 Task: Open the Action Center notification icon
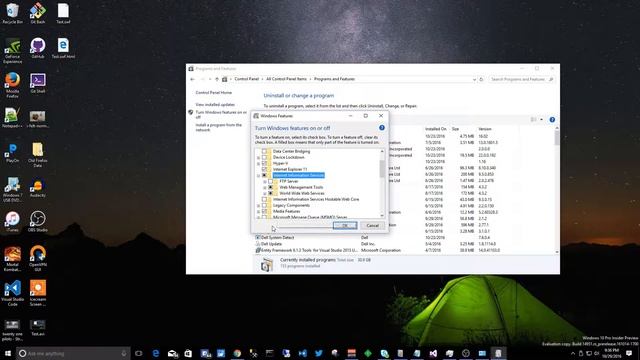pyautogui.click(x=629, y=353)
